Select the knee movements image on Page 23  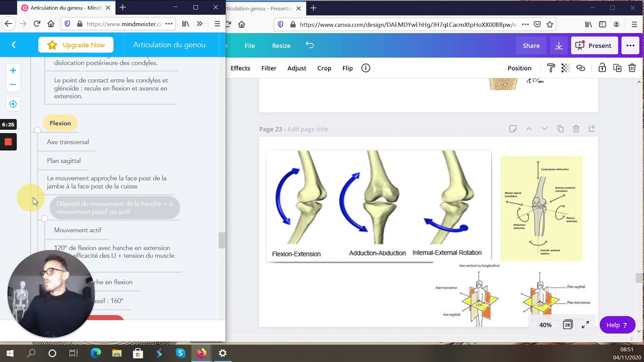pyautogui.click(x=378, y=206)
